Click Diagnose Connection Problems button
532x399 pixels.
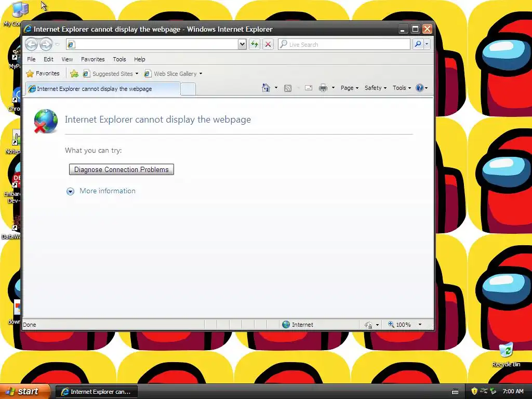[122, 169]
